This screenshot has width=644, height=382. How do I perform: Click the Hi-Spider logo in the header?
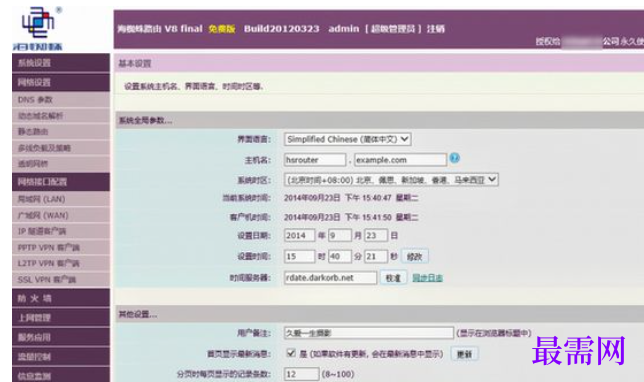coord(37,28)
